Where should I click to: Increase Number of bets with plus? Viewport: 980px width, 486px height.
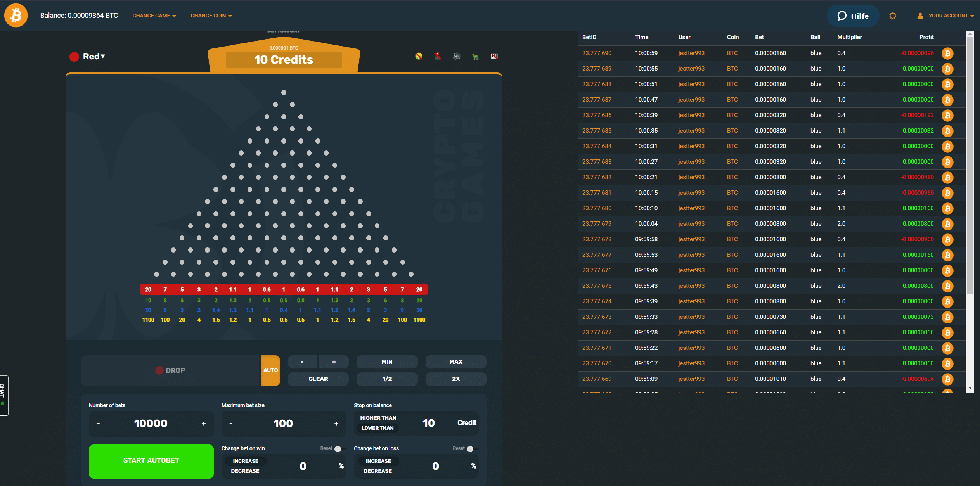[x=204, y=424]
